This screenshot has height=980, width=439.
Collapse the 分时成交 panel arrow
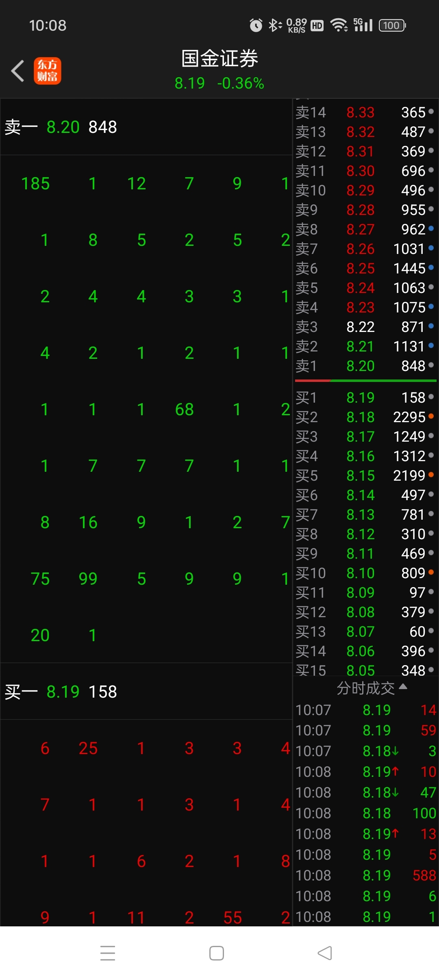(x=403, y=687)
